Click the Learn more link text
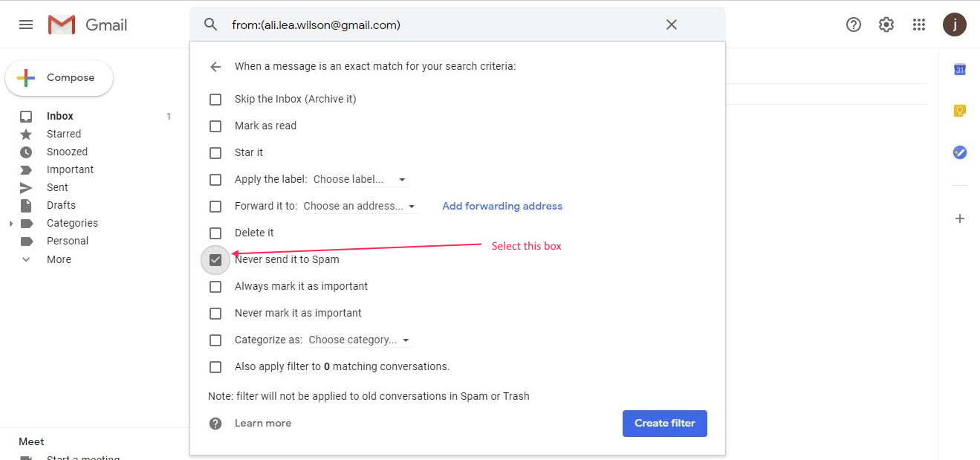The image size is (980, 460). (263, 424)
